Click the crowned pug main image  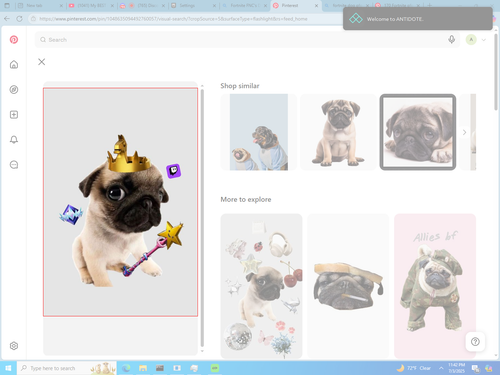coord(120,202)
